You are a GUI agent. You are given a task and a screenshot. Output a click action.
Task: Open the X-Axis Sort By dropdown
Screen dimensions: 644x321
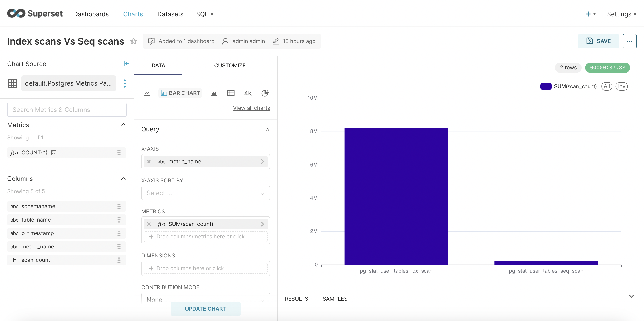(205, 193)
